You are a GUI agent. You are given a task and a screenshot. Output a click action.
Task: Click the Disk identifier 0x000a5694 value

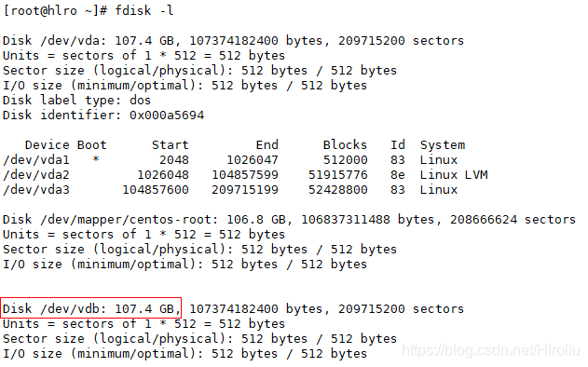[167, 116]
